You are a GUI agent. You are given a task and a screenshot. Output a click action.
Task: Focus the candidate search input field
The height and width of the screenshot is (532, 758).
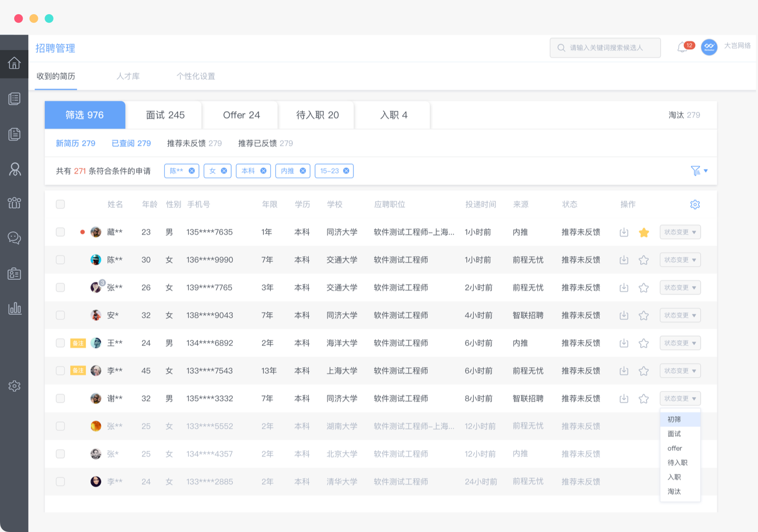[605, 48]
